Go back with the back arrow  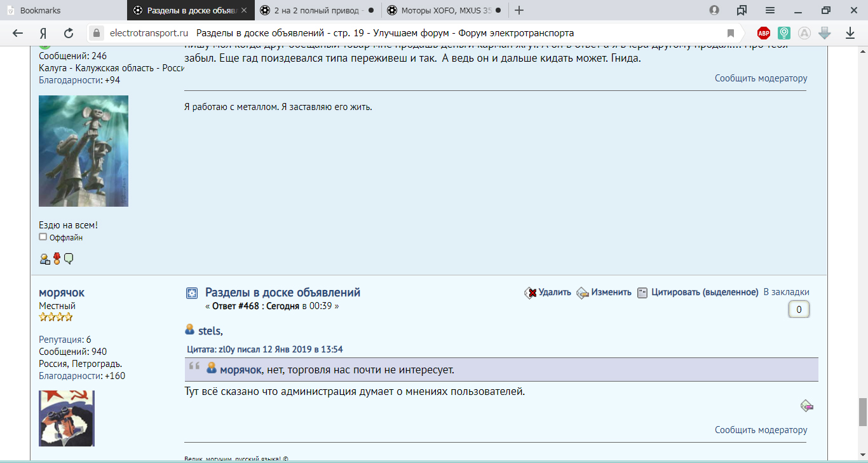pos(18,33)
